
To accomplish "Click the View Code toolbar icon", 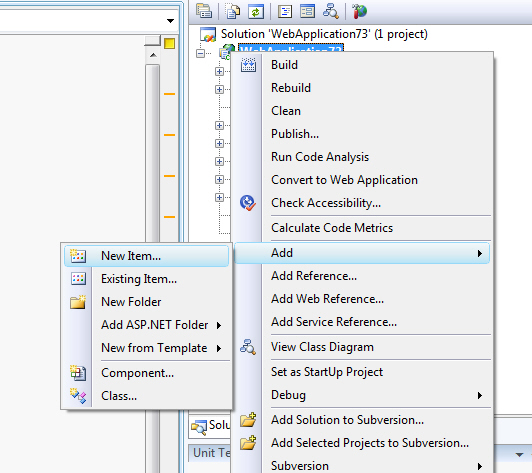I will 285,11.
